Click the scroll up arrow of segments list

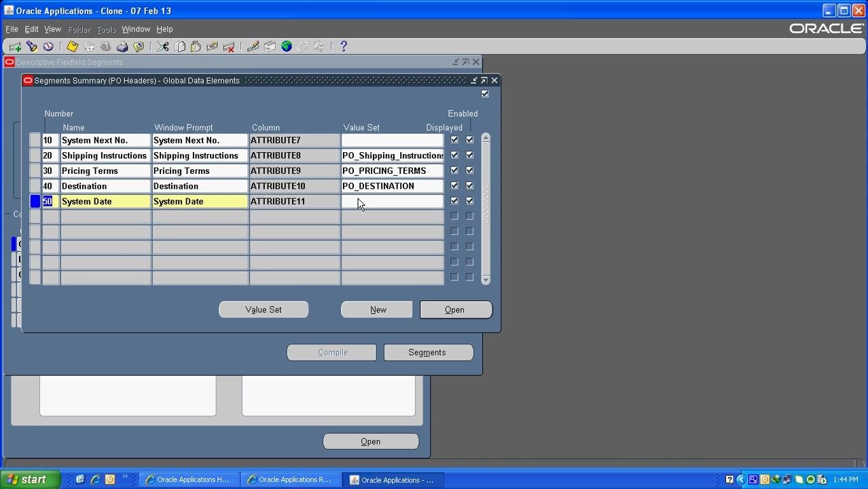pos(486,138)
